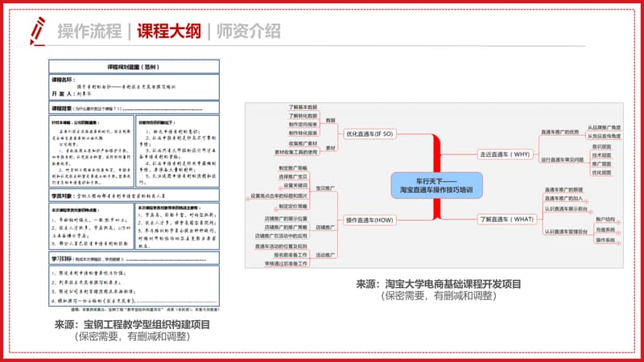
Task: Select the 操作直通车(HOW) node
Action: (x=371, y=220)
